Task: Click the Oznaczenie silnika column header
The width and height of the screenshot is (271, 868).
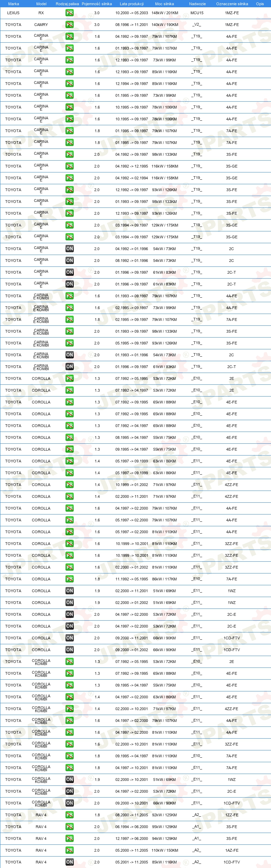Action: 232,4
